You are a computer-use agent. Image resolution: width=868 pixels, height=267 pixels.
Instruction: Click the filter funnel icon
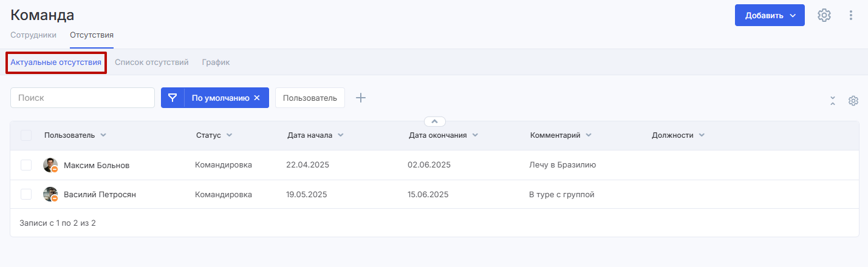pyautogui.click(x=173, y=98)
